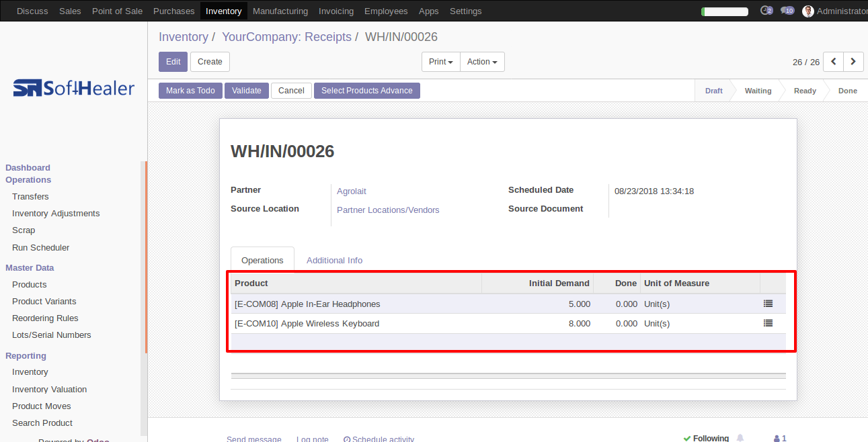The height and width of the screenshot is (442, 868).
Task: Click the SoftHealer company logo
Action: 74,88
